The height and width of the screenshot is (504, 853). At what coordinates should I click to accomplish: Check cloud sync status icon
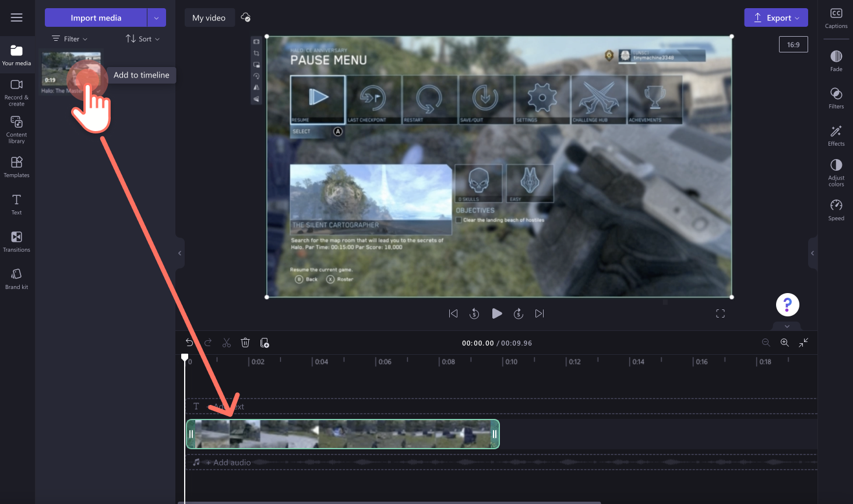coord(246,17)
